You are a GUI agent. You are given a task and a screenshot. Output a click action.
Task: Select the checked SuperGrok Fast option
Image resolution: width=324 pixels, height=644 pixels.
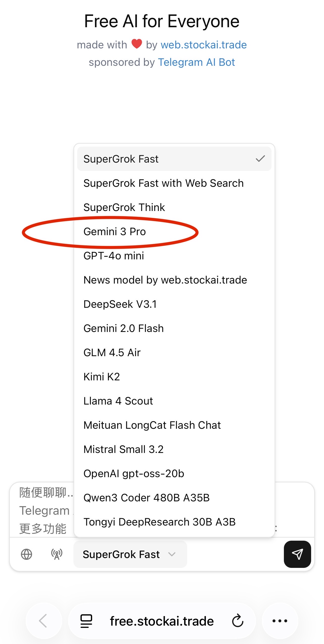tap(174, 159)
